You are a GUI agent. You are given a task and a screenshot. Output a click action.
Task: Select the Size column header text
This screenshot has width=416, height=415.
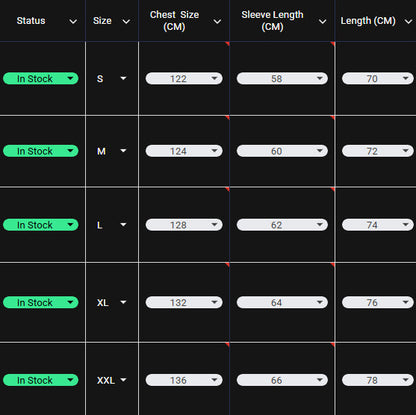pos(102,21)
